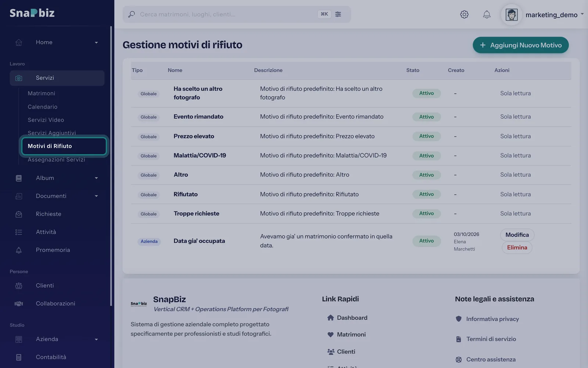Click the Promemoria bell icon in sidebar
The width and height of the screenshot is (588, 368).
(x=19, y=250)
